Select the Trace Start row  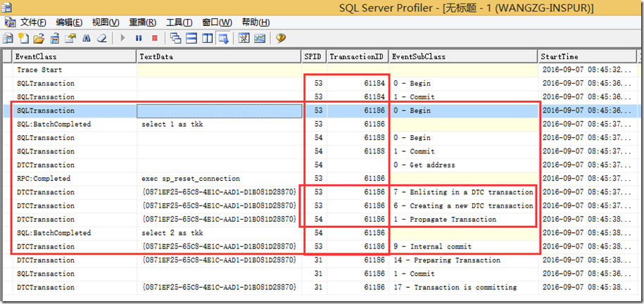click(x=322, y=70)
